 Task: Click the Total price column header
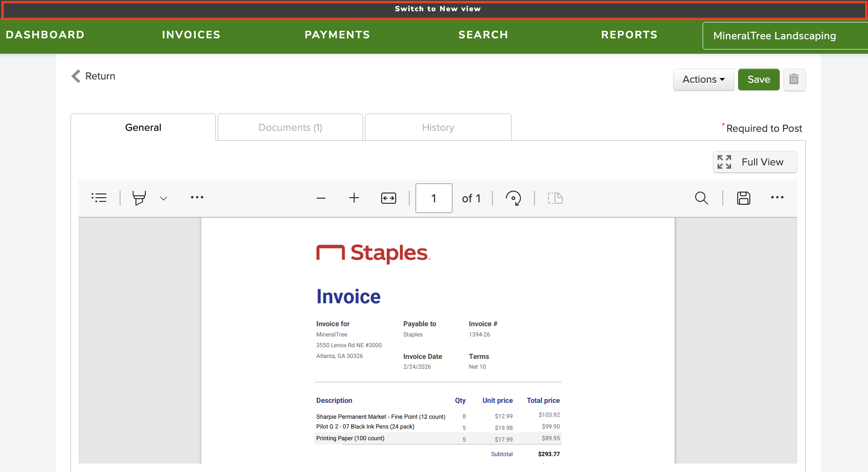point(543,400)
